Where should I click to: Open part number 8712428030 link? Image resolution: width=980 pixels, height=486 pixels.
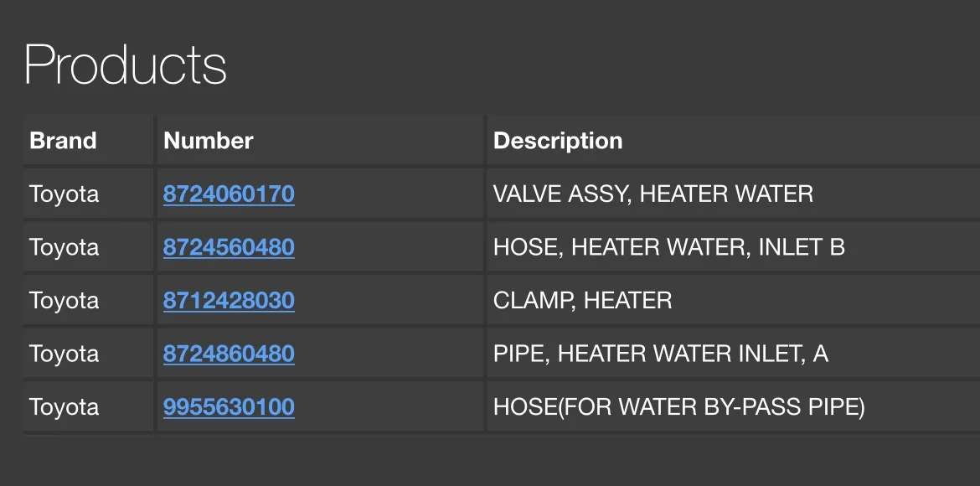tap(229, 300)
